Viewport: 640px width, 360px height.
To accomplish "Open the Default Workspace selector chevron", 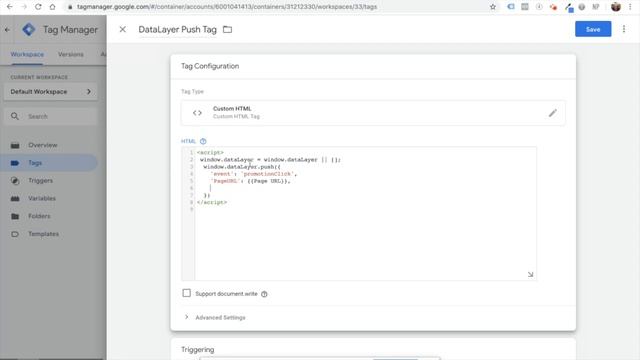I will pyautogui.click(x=89, y=92).
